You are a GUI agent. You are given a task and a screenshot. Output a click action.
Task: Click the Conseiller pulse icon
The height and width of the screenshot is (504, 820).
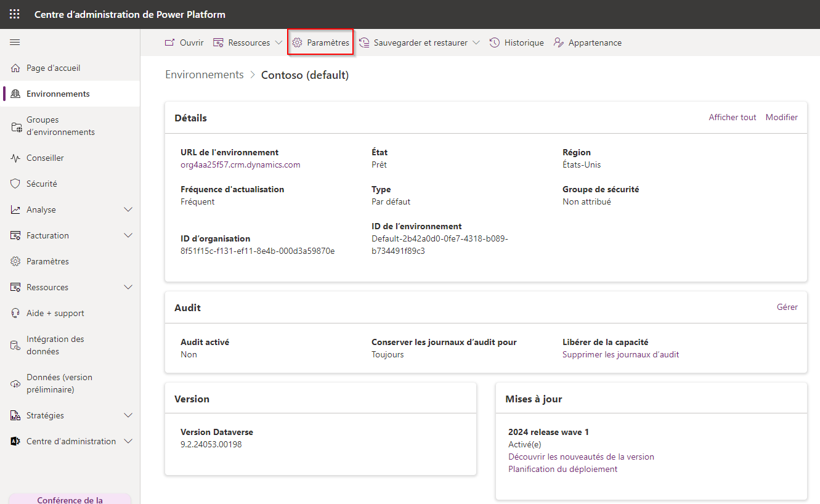(15, 158)
